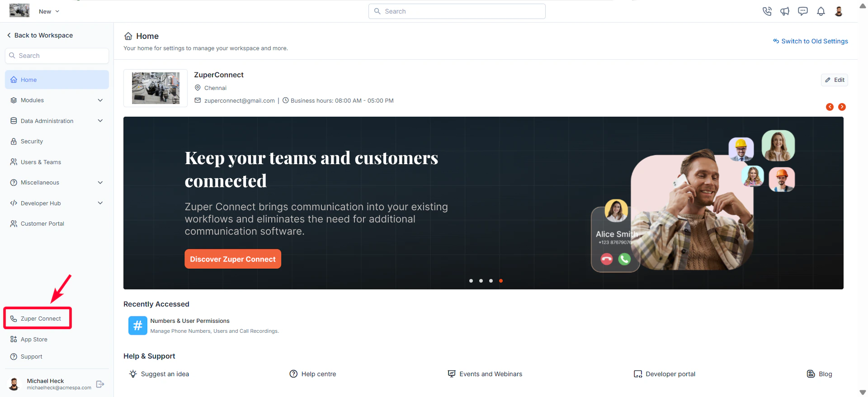
Task: Open Zuper Connect from the sidebar
Action: pyautogui.click(x=38, y=318)
